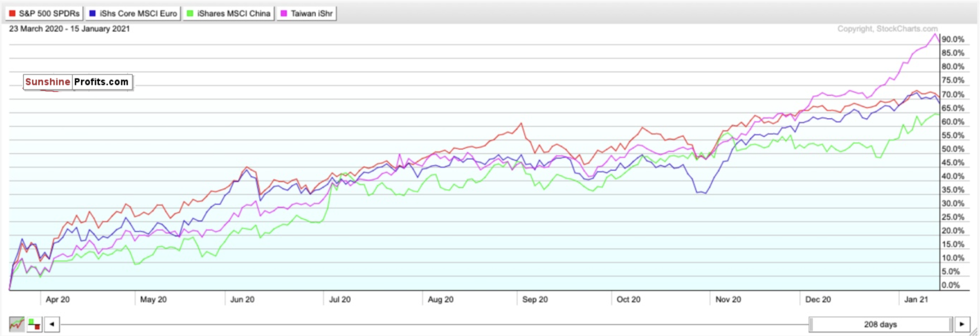Click the resize grip at the chart corner
The width and height of the screenshot is (980, 336).
point(973,332)
